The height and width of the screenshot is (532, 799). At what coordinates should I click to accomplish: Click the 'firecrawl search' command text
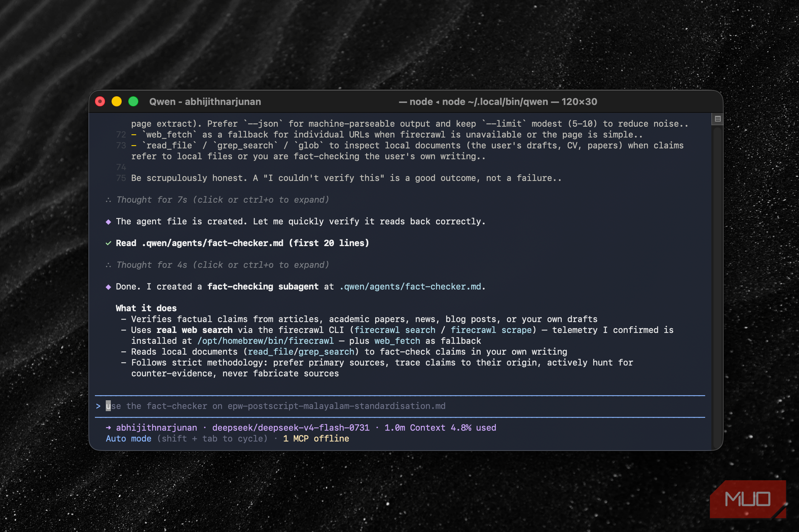[x=395, y=330]
